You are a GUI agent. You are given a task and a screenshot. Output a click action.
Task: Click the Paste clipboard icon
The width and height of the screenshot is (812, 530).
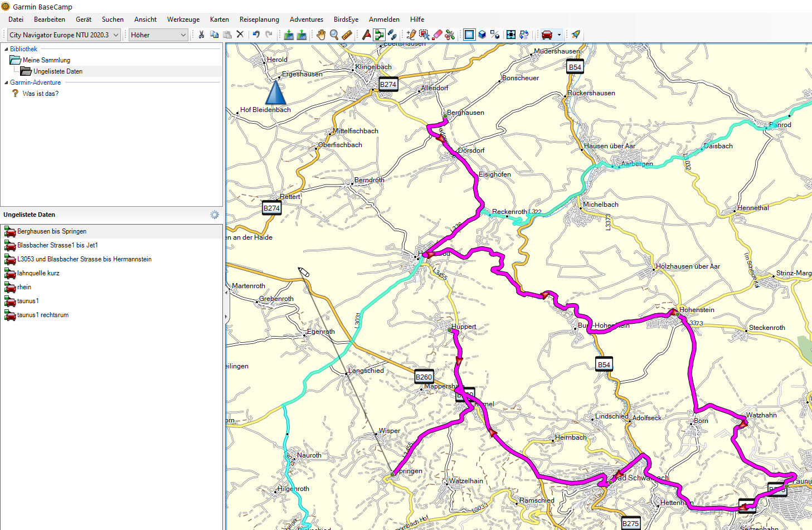[x=227, y=35]
